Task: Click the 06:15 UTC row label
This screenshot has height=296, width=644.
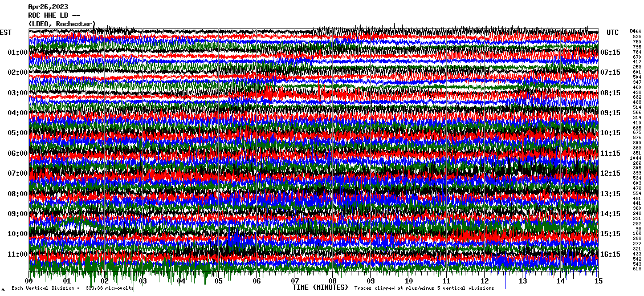Action: [610, 52]
